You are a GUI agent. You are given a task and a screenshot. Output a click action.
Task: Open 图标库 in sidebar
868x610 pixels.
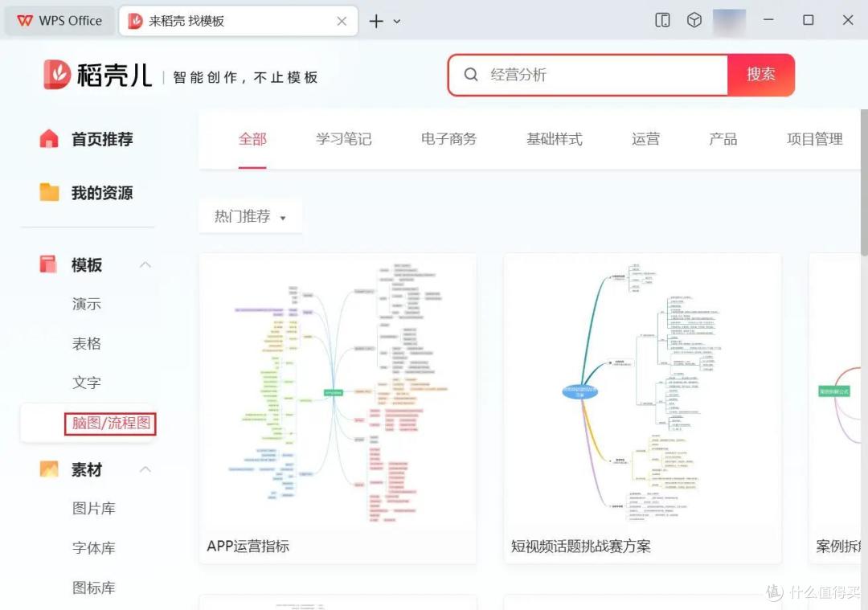pyautogui.click(x=93, y=587)
